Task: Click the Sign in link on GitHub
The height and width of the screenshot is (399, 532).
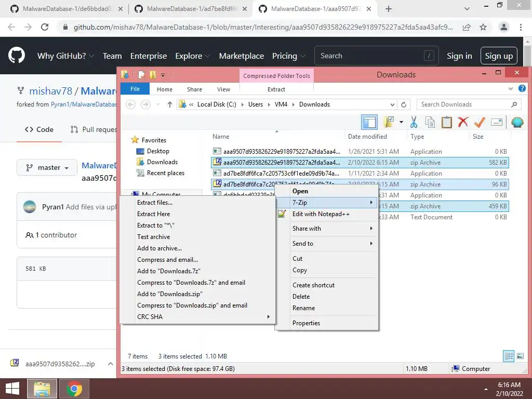Action: coord(459,56)
